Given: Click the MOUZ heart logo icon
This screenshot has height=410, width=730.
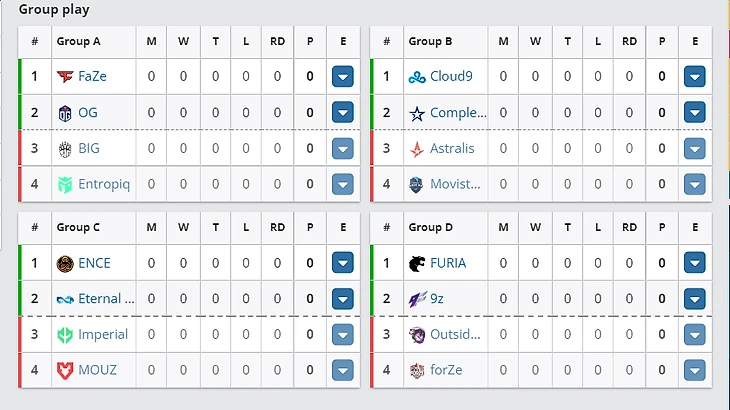Looking at the screenshot, I should [65, 370].
